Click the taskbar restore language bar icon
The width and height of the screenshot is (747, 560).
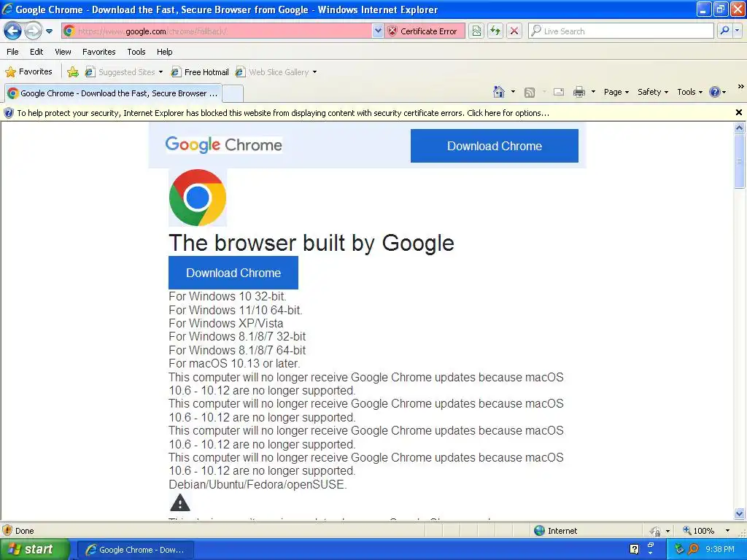point(651,545)
